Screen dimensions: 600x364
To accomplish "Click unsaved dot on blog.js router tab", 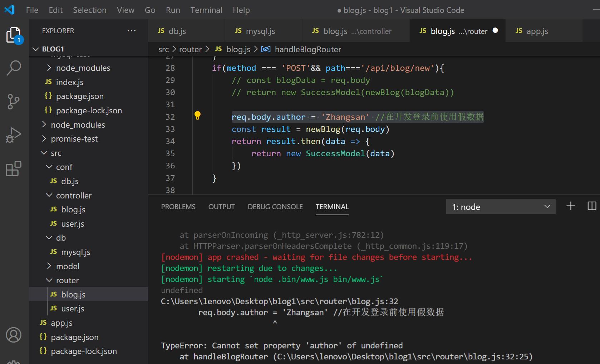I will [x=495, y=30].
